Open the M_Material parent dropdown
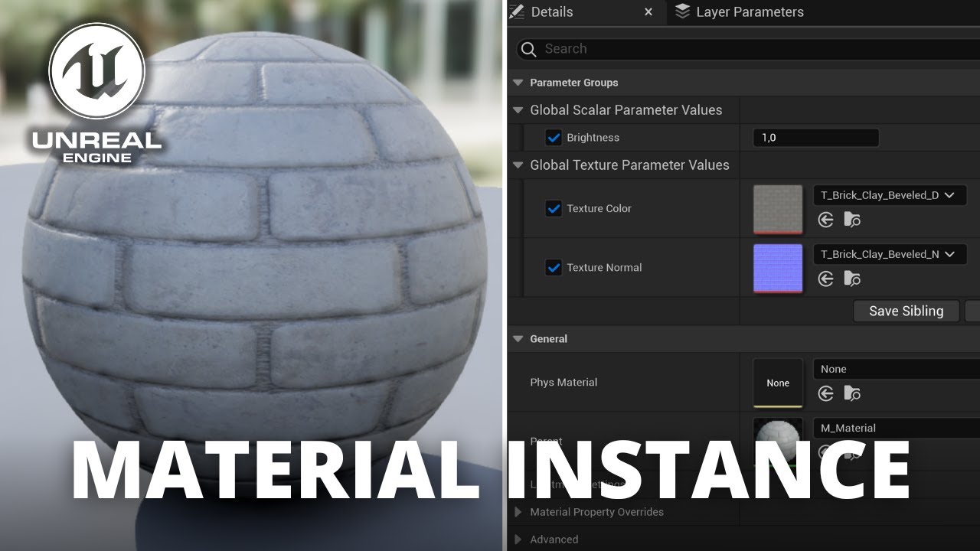980x551 pixels. 897,428
